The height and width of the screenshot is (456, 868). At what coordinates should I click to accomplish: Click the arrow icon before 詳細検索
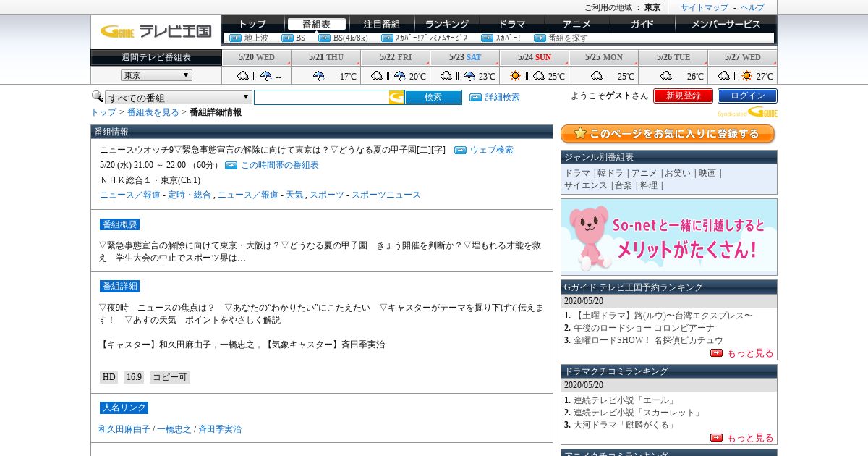click(475, 97)
